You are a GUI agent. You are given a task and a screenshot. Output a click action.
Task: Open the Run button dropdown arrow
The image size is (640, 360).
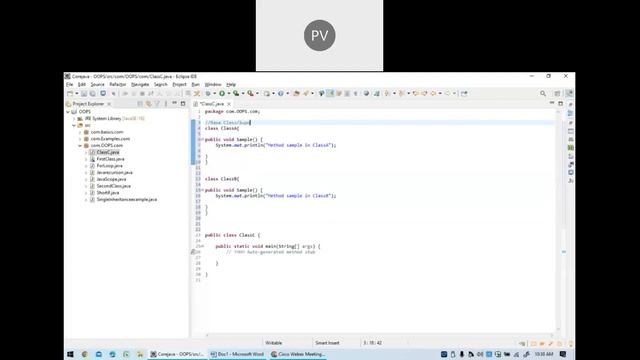[x=228, y=93]
